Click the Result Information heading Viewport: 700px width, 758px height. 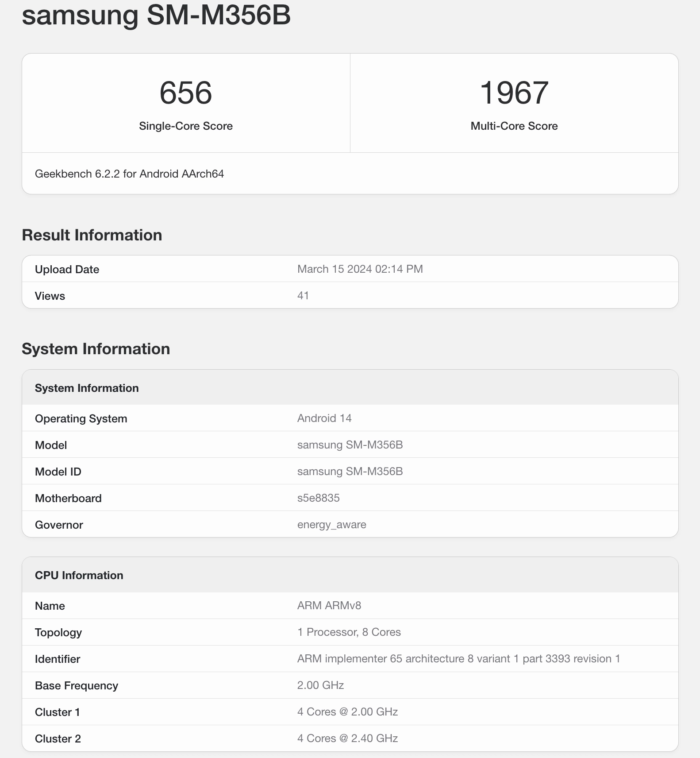click(92, 235)
